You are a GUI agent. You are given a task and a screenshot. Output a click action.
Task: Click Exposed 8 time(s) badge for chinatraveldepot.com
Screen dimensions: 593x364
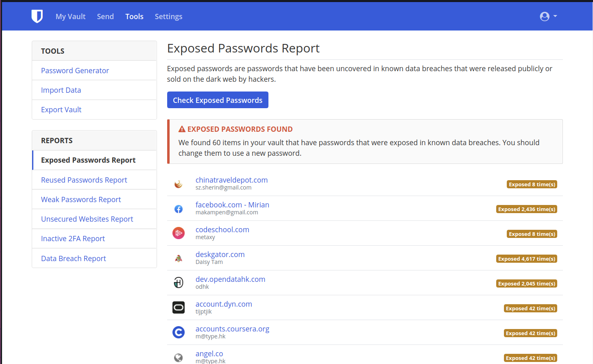point(532,184)
